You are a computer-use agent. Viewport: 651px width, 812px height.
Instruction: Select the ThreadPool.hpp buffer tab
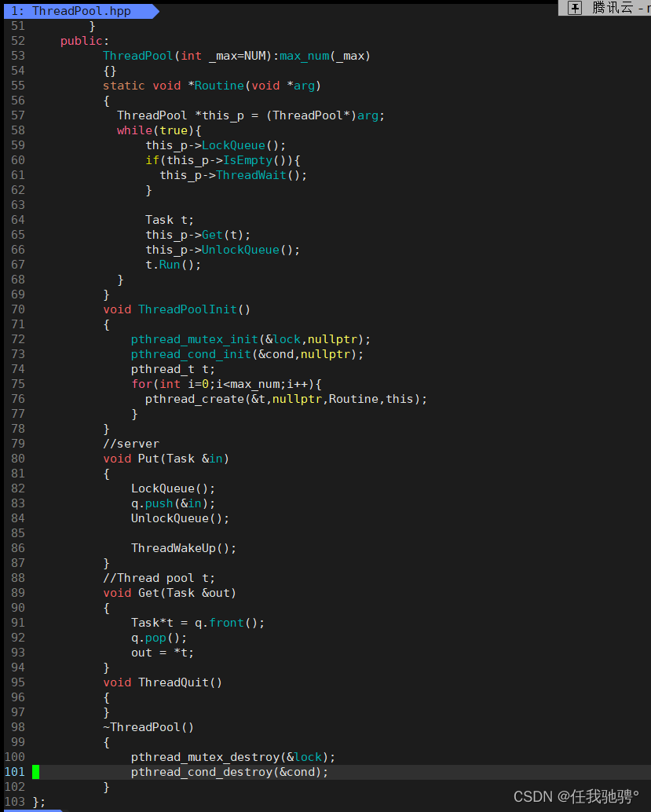point(80,11)
